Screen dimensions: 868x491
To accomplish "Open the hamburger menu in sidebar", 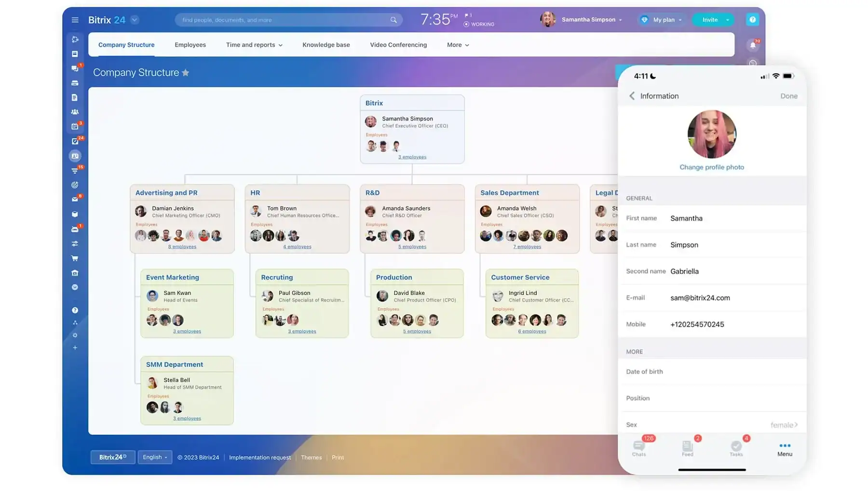I will 75,20.
